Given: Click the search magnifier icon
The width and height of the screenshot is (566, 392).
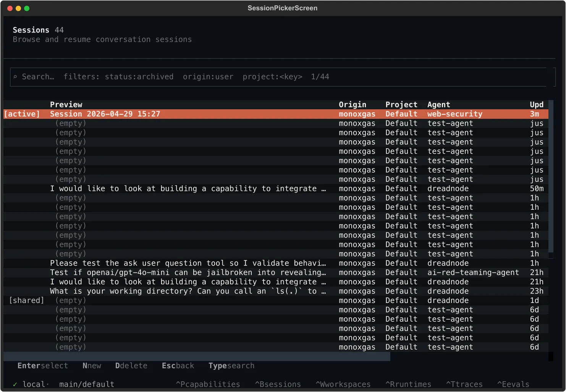Looking at the screenshot, I should (x=15, y=77).
